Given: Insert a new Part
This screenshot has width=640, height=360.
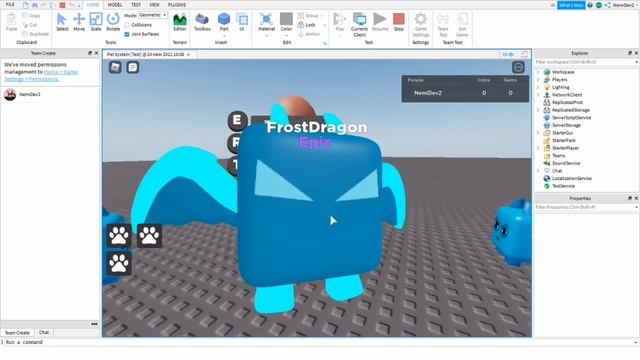Looking at the screenshot, I should (x=224, y=22).
